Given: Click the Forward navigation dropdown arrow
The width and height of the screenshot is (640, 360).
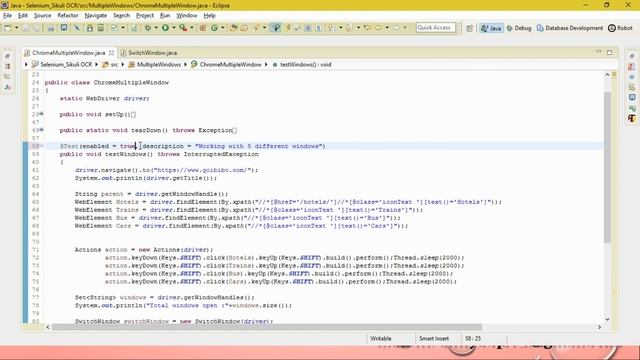Looking at the screenshot, I should tap(405, 28).
